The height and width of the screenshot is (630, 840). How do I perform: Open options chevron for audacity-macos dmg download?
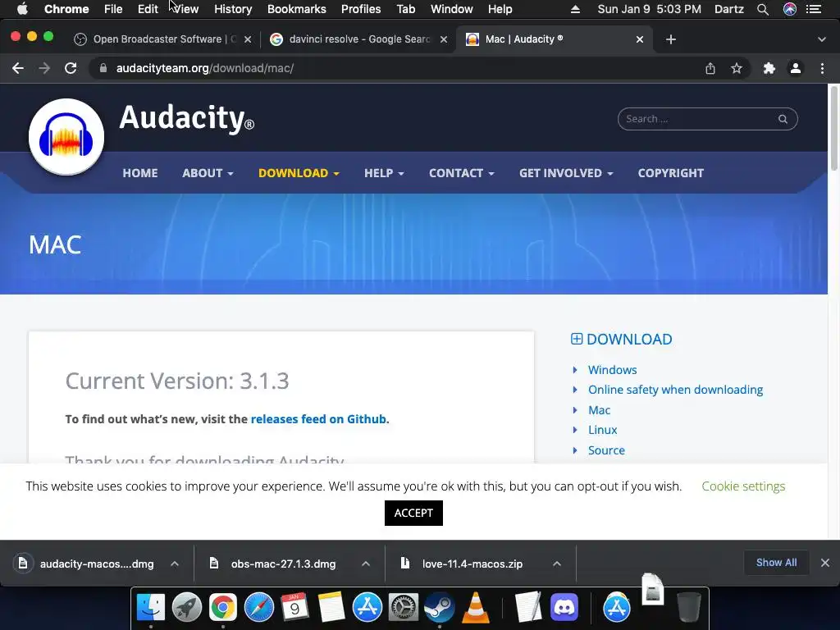point(175,564)
